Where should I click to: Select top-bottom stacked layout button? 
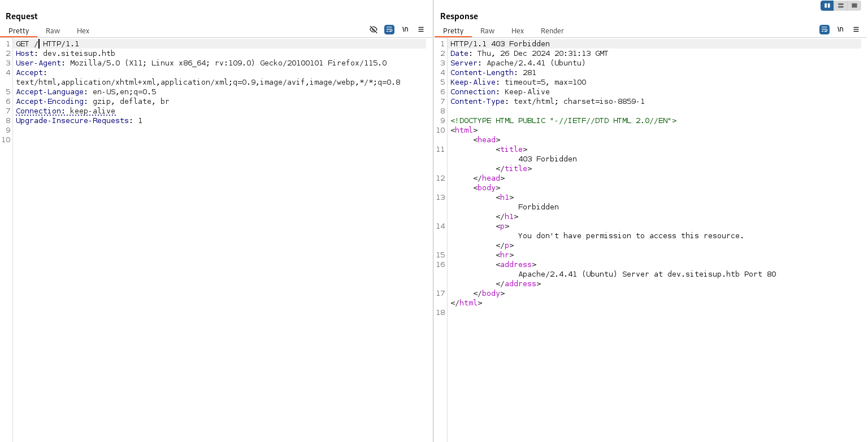(841, 6)
